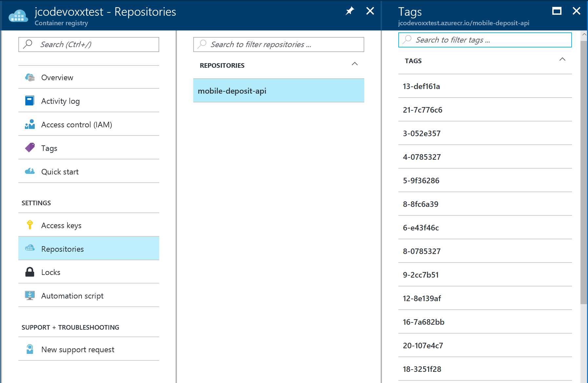Click the container registry cloud icon in header
Image resolution: width=588 pixels, height=383 pixels.
[18, 16]
